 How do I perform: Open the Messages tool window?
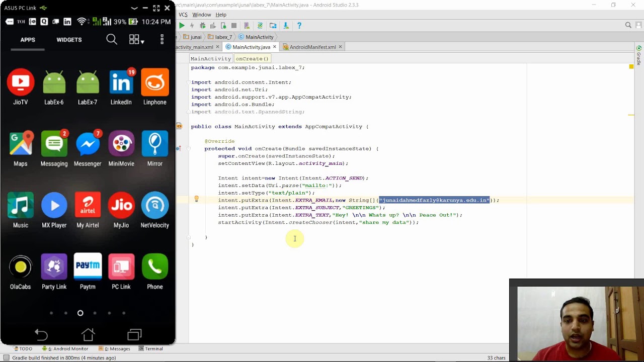[x=114, y=348]
